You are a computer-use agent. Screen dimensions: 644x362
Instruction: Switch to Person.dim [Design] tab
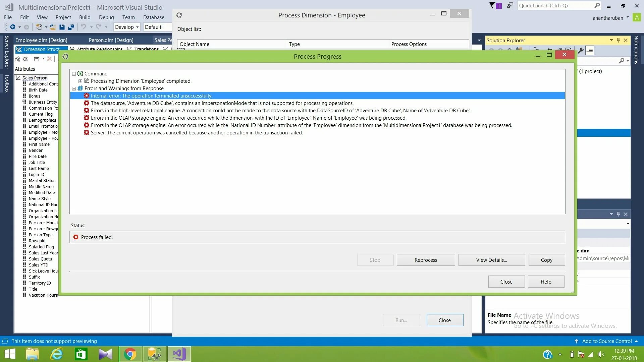pyautogui.click(x=111, y=40)
